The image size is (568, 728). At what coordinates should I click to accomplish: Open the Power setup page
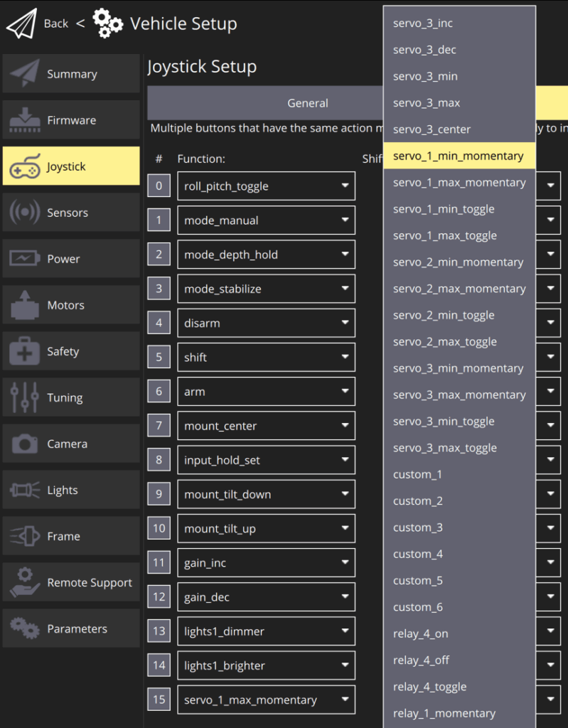click(x=71, y=258)
